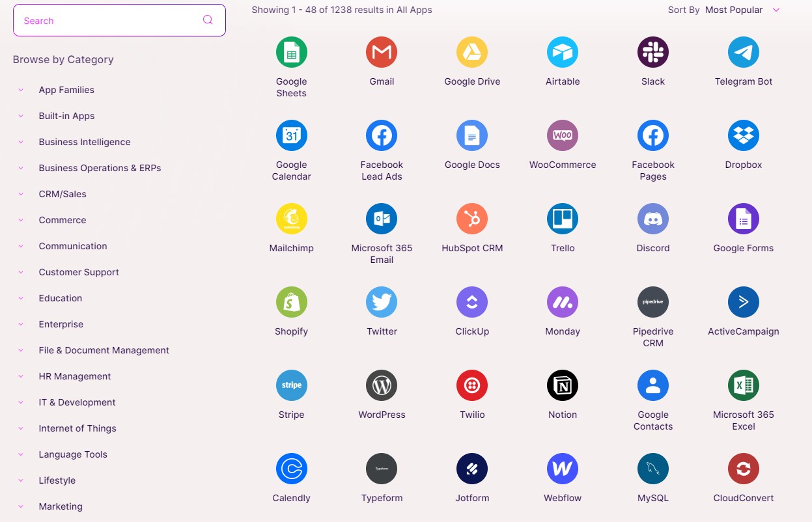Click the Google Docs icon
The image size is (812, 522).
472,135
